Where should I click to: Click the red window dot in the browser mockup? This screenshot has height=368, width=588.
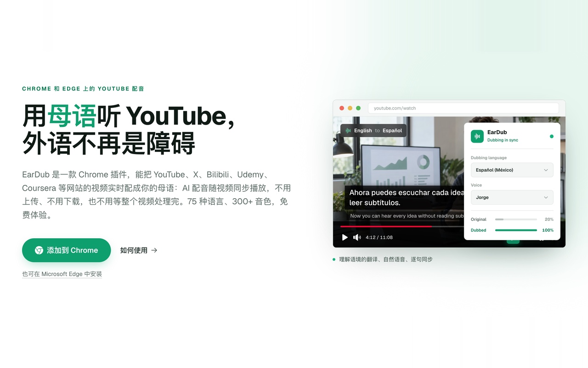click(342, 108)
